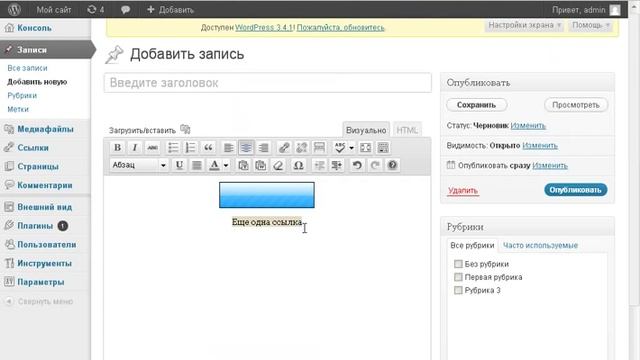640x360 pixels.
Task: Check the Рубрика 3 checkbox
Action: 458,290
